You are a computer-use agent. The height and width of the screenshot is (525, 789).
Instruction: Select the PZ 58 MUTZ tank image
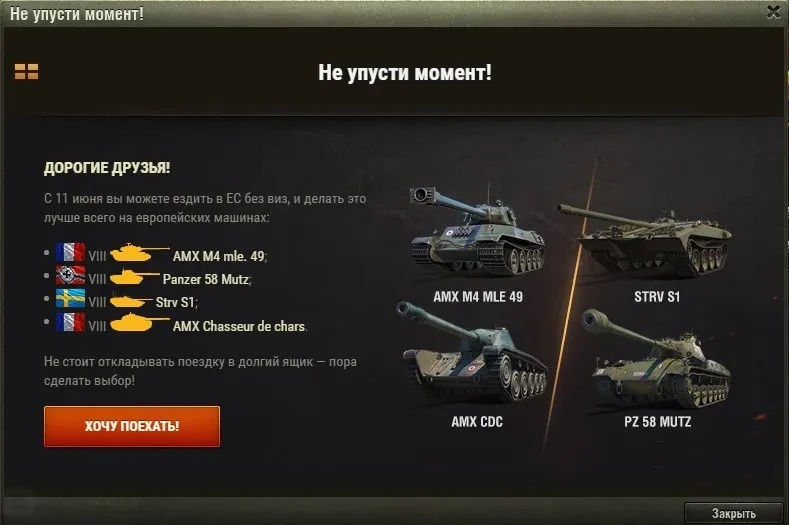coord(657,358)
